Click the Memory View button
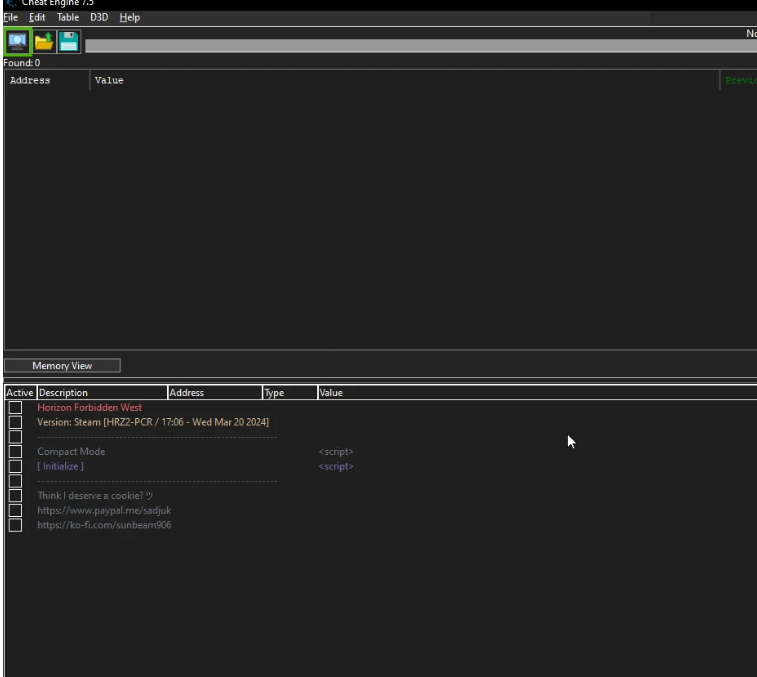Viewport: 757px width, 677px height. 62,366
